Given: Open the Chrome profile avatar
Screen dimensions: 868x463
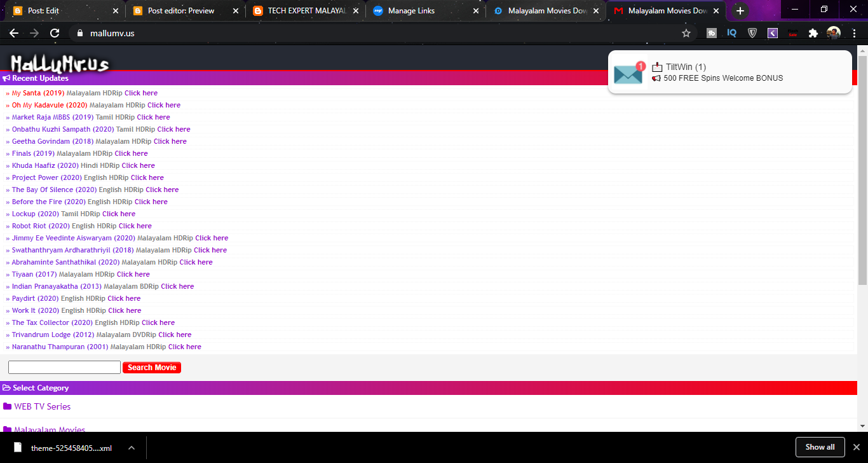Looking at the screenshot, I should coord(834,33).
